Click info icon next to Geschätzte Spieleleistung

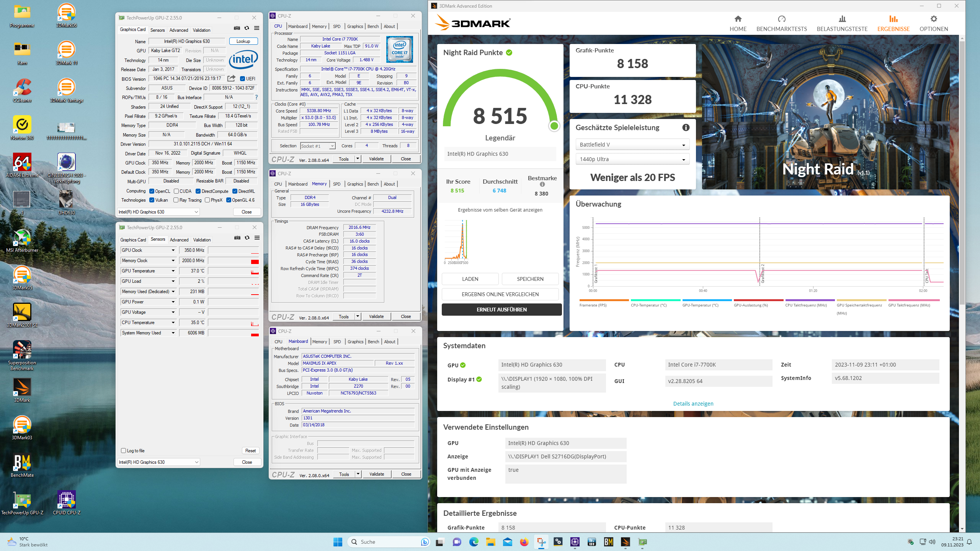point(686,127)
